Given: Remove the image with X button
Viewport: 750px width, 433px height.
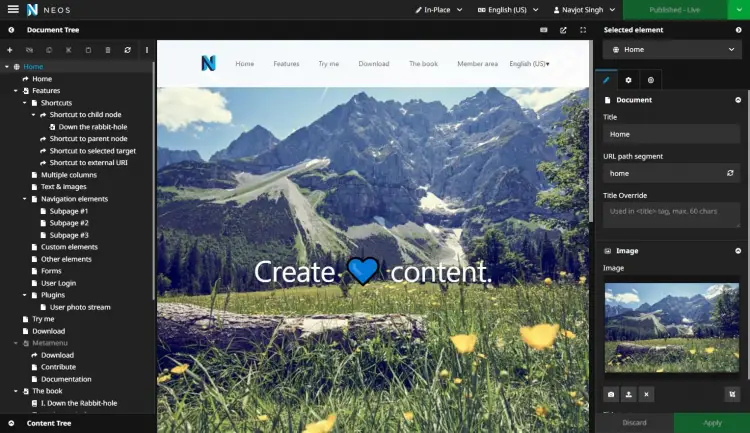Looking at the screenshot, I should click(646, 394).
